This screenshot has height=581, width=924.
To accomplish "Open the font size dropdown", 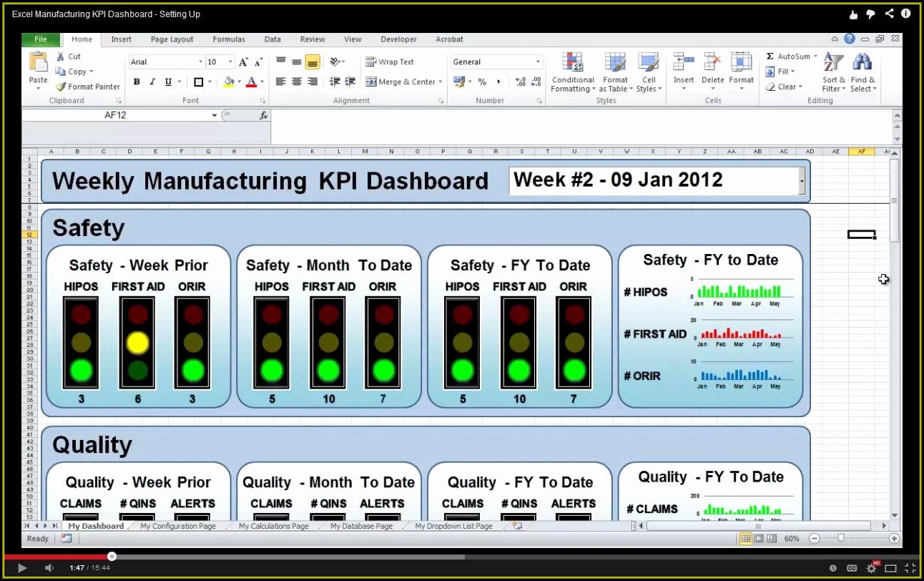I will [x=230, y=62].
